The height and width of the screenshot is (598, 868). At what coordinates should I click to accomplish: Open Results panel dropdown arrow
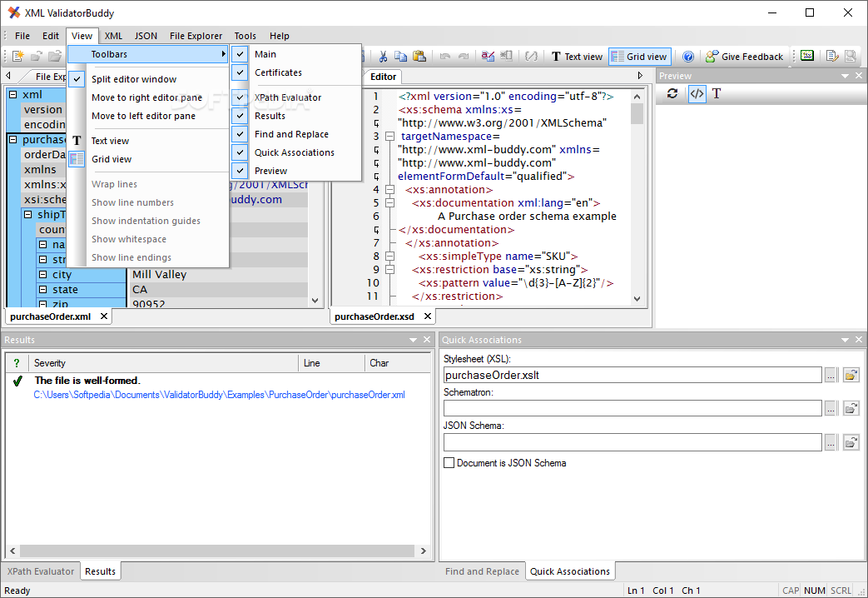coord(413,340)
